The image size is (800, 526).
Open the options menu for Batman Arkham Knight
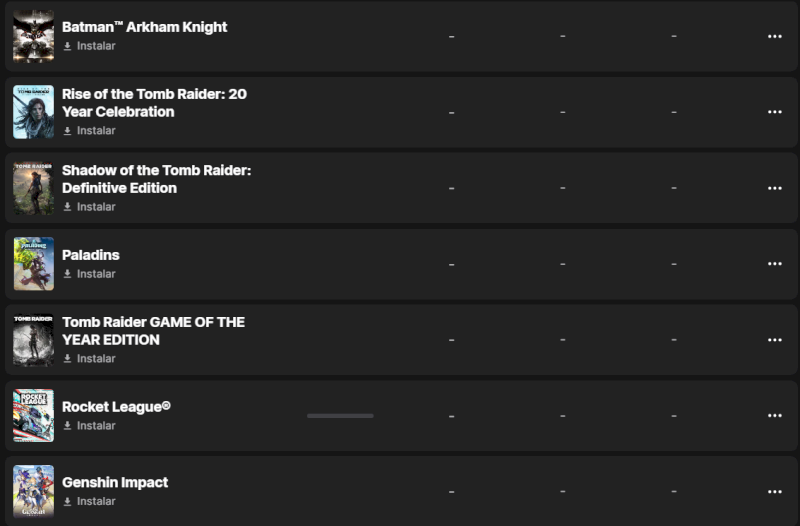coord(774,36)
